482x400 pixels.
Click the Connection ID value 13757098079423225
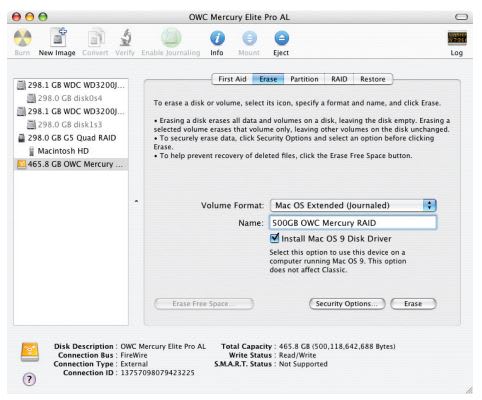click(157, 373)
